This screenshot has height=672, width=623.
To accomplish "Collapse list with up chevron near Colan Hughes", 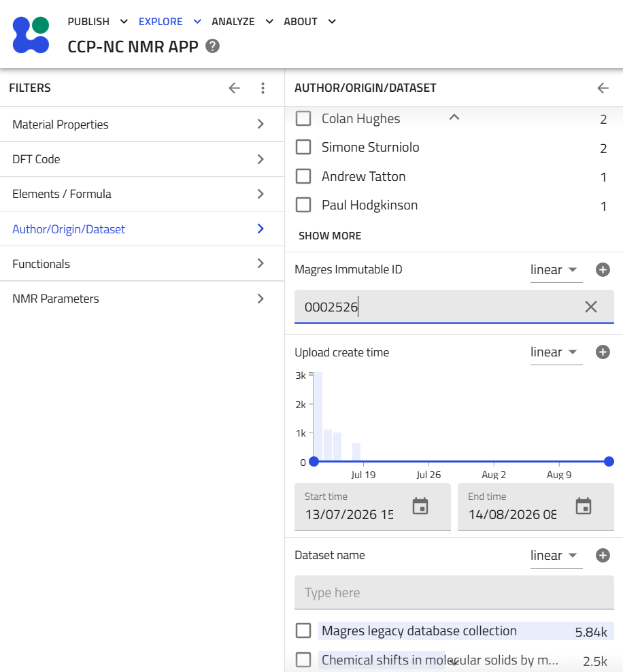I will pos(454,117).
